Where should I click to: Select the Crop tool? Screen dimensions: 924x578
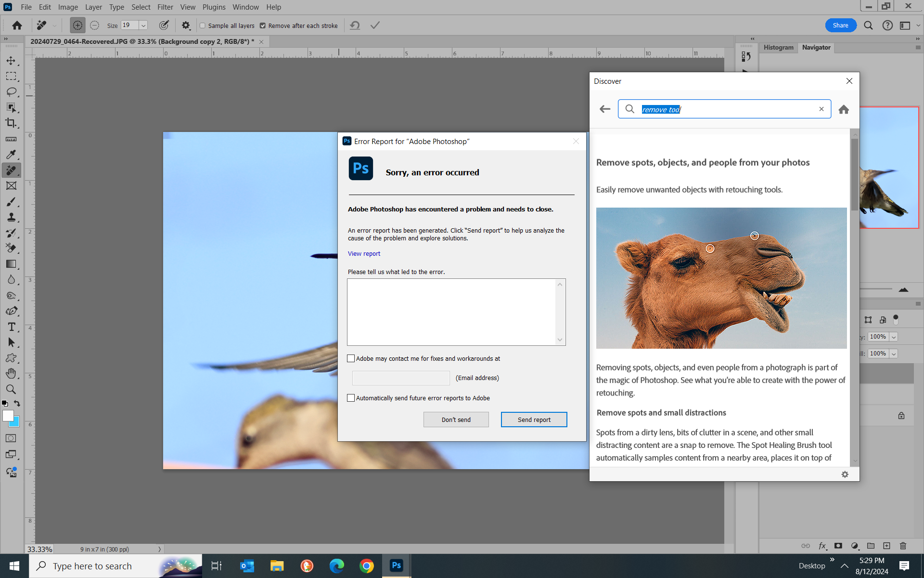pyautogui.click(x=12, y=123)
